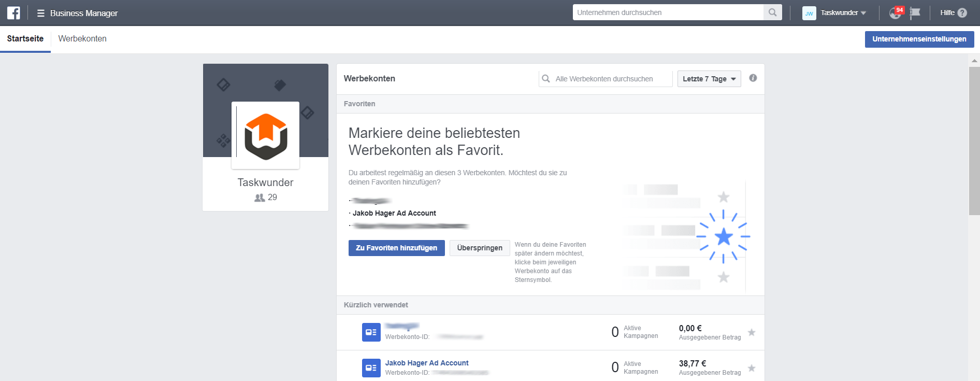Click the Hilfe question mark icon
The width and height of the screenshot is (980, 381).
[962, 13]
